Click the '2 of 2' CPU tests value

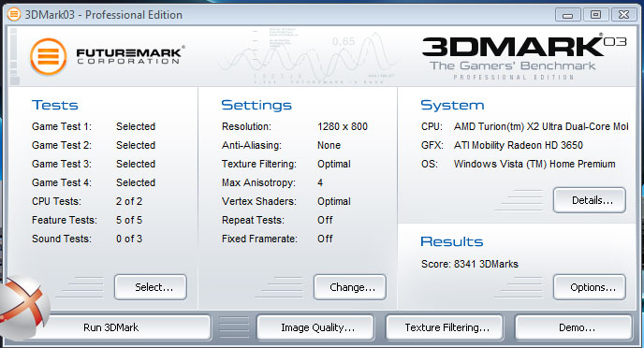click(x=129, y=201)
